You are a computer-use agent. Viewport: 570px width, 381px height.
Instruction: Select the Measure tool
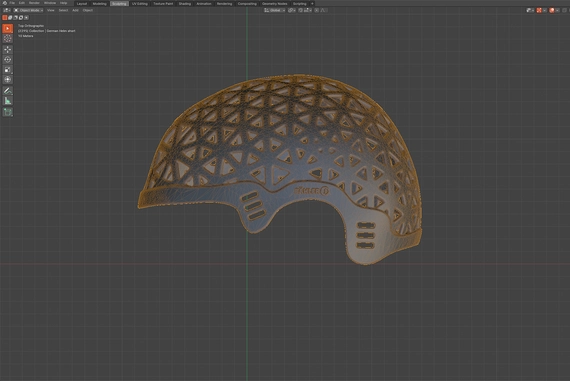pyautogui.click(x=8, y=101)
